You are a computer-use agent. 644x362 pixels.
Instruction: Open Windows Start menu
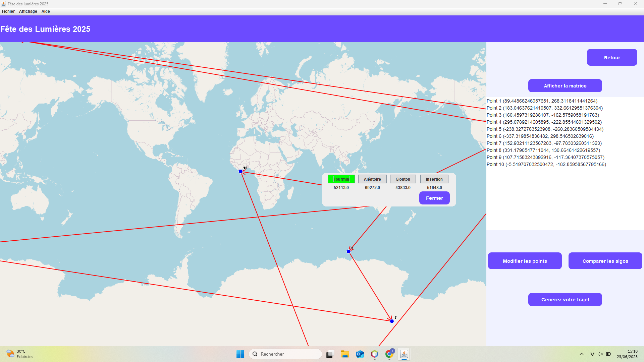tap(240, 354)
